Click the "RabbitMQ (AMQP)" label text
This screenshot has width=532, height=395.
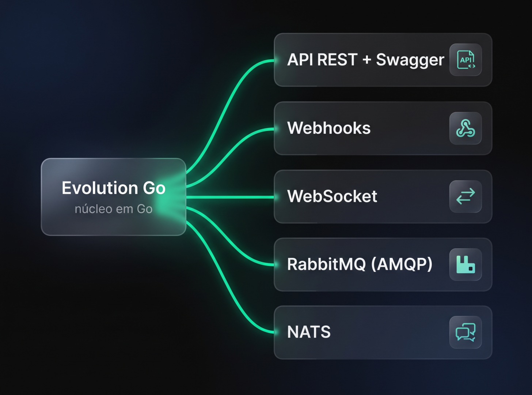click(x=360, y=264)
